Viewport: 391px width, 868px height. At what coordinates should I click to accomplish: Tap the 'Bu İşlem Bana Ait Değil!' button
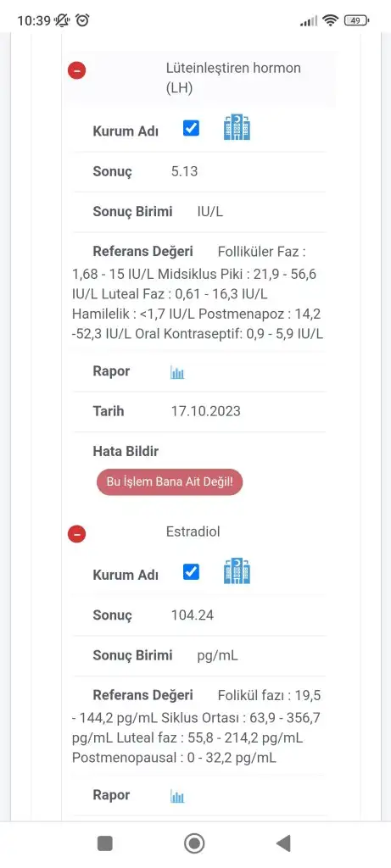tap(170, 481)
